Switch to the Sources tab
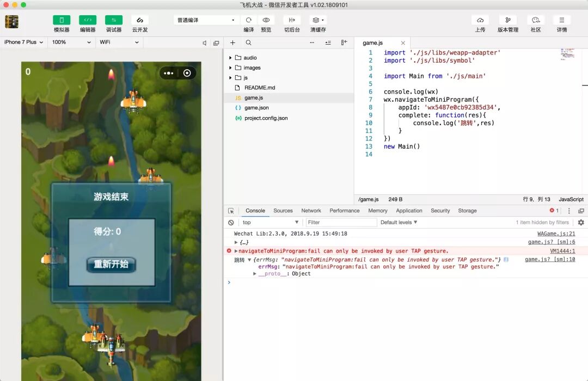588x381 pixels. click(x=283, y=211)
